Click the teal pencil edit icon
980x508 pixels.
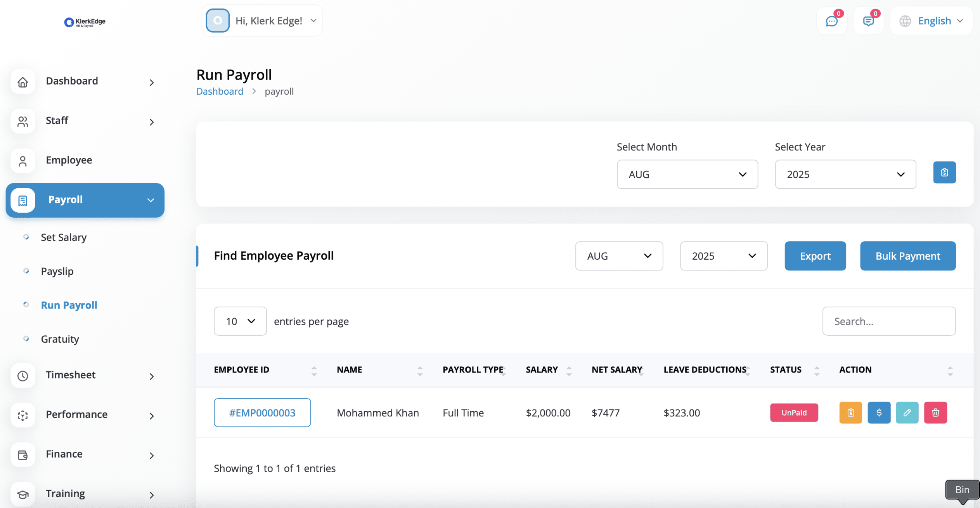(x=907, y=413)
